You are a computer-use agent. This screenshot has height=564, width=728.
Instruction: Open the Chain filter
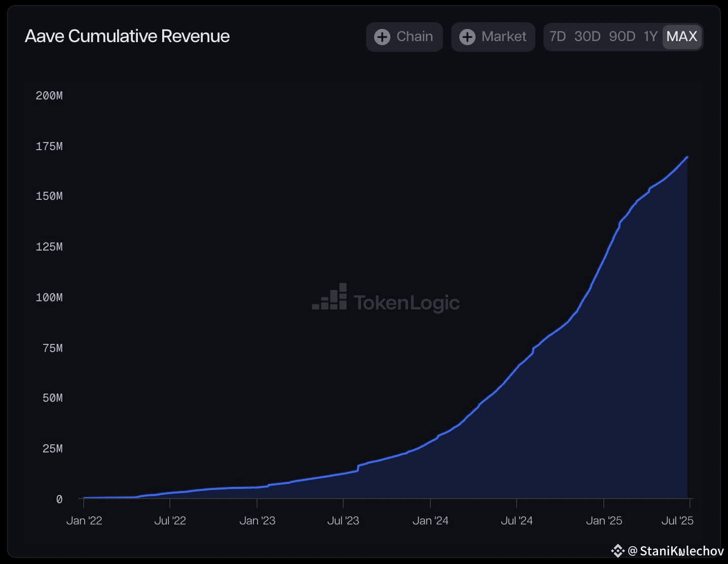404,37
